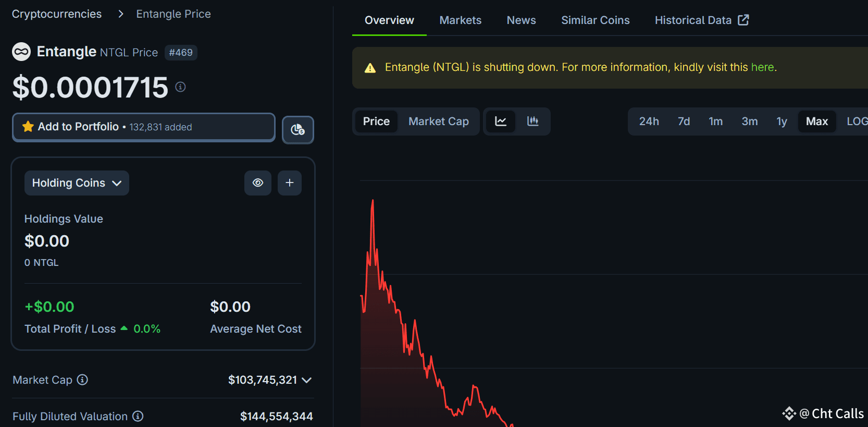Screen dimensions: 868x427
Task: Click Entangle Price breadcrumb
Action: coord(173,14)
